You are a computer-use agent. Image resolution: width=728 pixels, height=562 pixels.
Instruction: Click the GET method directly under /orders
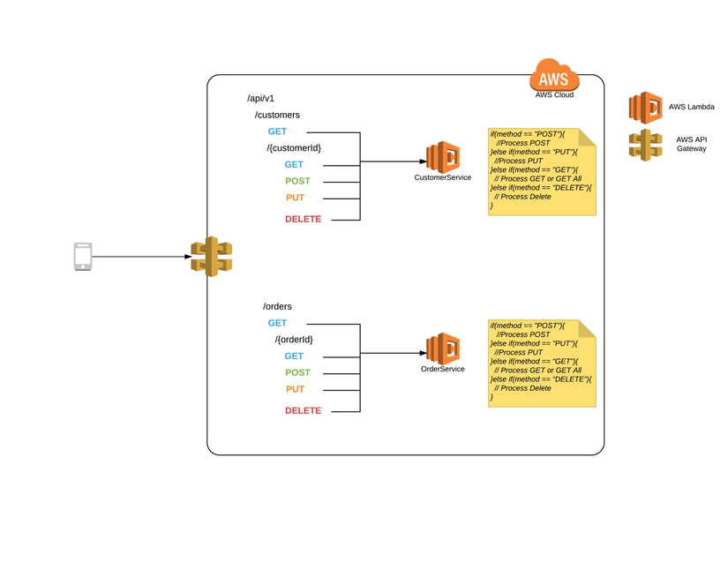pyautogui.click(x=277, y=323)
